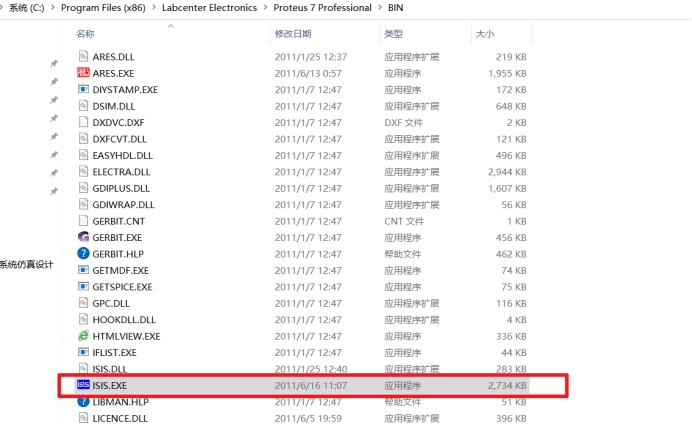Select the LICENCE.DLL file name
Image resolution: width=692 pixels, height=427 pixels.
click(120, 418)
